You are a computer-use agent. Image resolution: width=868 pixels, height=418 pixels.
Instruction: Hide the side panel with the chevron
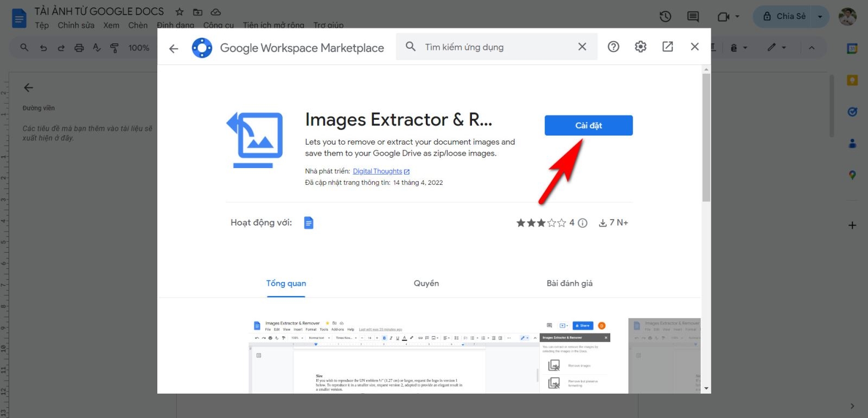coord(852,406)
